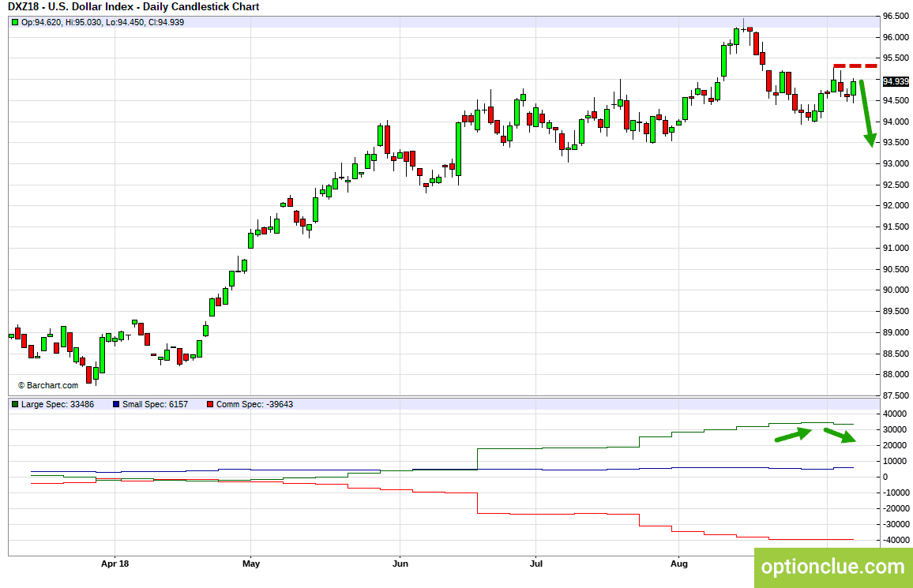Click the Apr 18 date axis label
This screenshot has width=913, height=588.
click(115, 564)
